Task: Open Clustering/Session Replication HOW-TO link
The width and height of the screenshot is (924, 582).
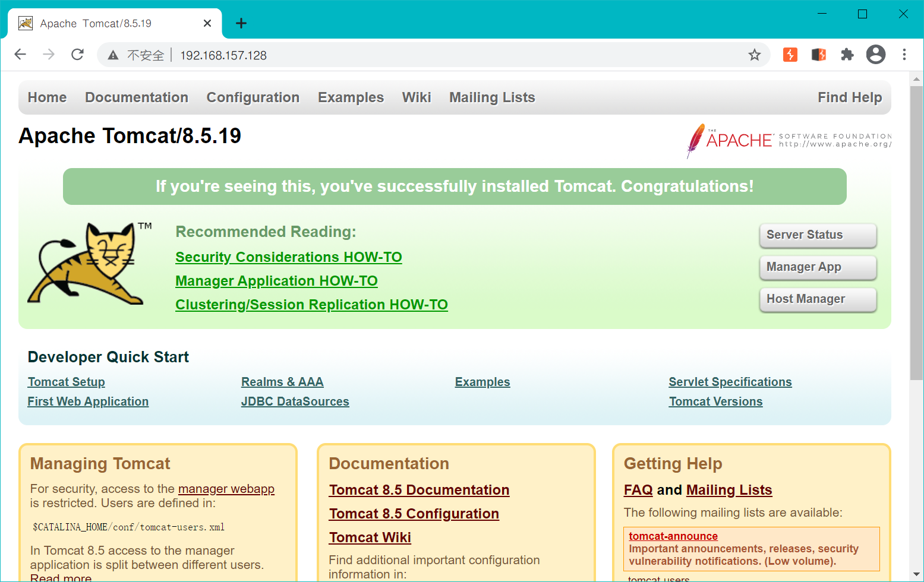Action: click(x=311, y=305)
